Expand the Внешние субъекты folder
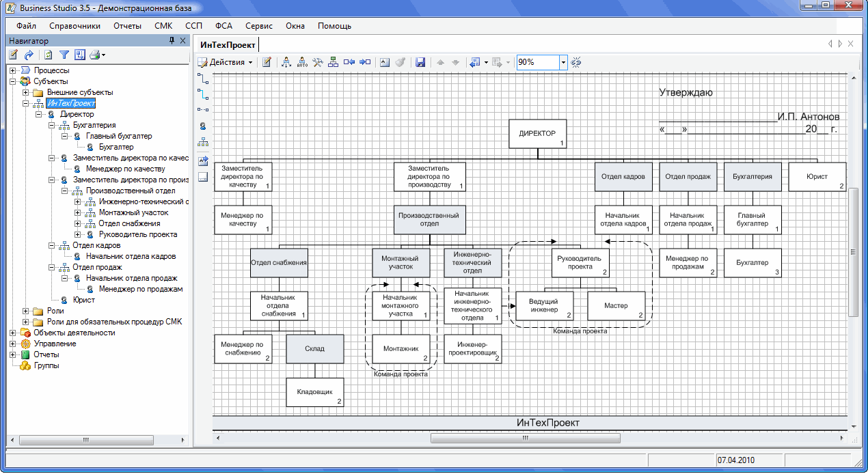 coord(25,92)
